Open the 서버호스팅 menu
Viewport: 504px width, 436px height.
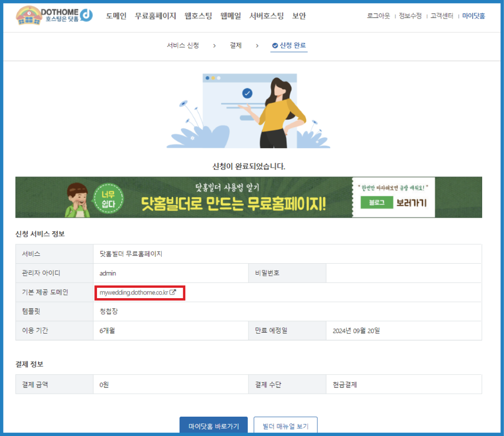267,16
